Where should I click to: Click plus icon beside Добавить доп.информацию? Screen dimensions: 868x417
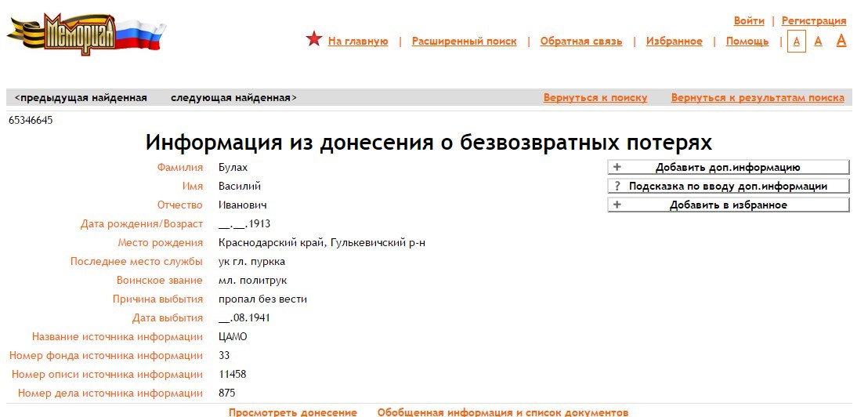[x=617, y=167]
